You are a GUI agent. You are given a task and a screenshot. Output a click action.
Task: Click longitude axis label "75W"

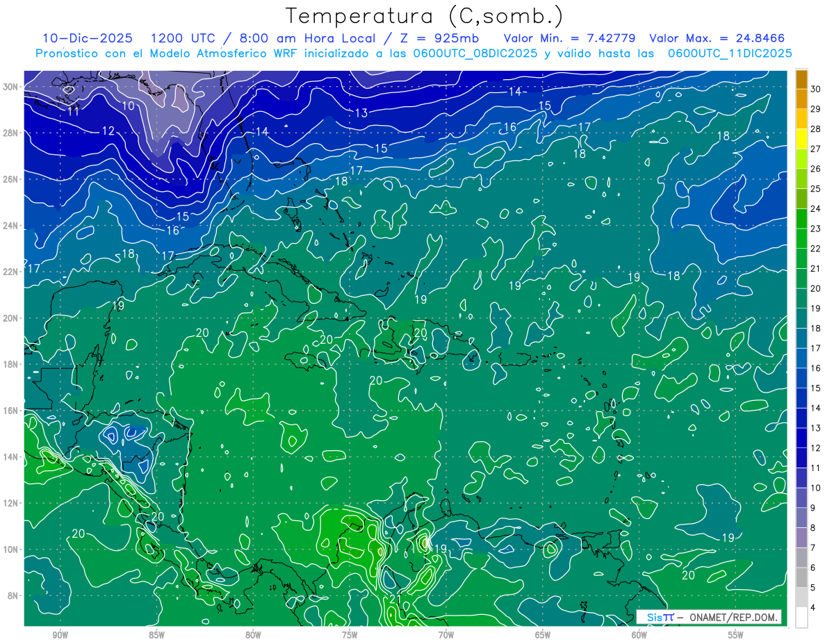(350, 635)
